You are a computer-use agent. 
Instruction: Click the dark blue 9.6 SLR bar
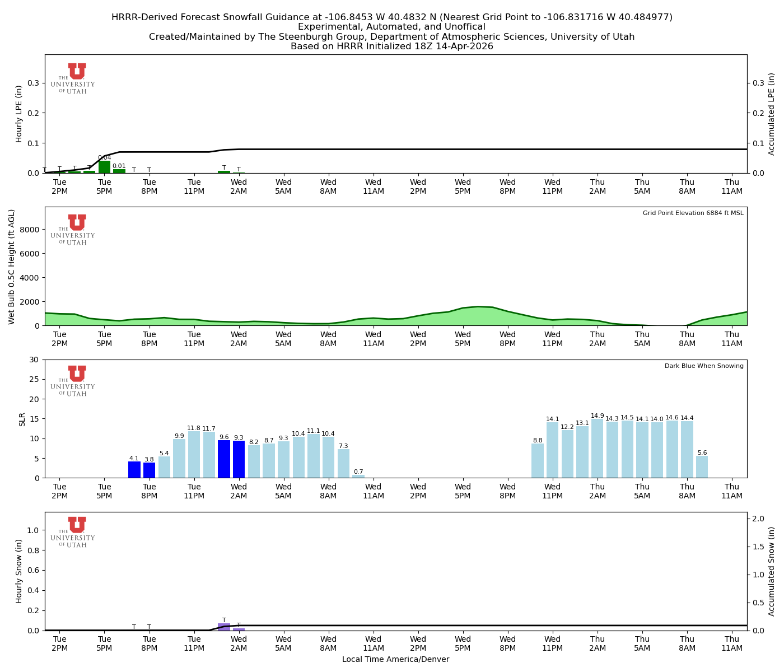click(224, 459)
